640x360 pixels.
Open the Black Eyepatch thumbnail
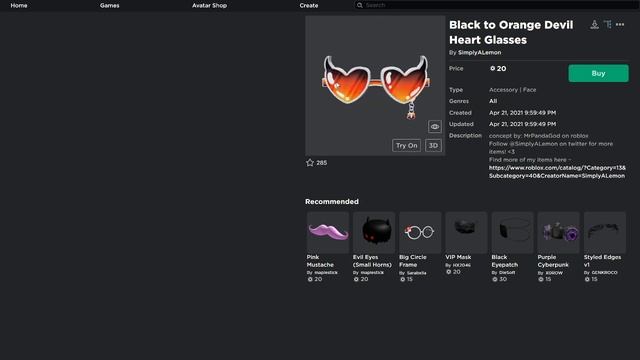[513, 232]
